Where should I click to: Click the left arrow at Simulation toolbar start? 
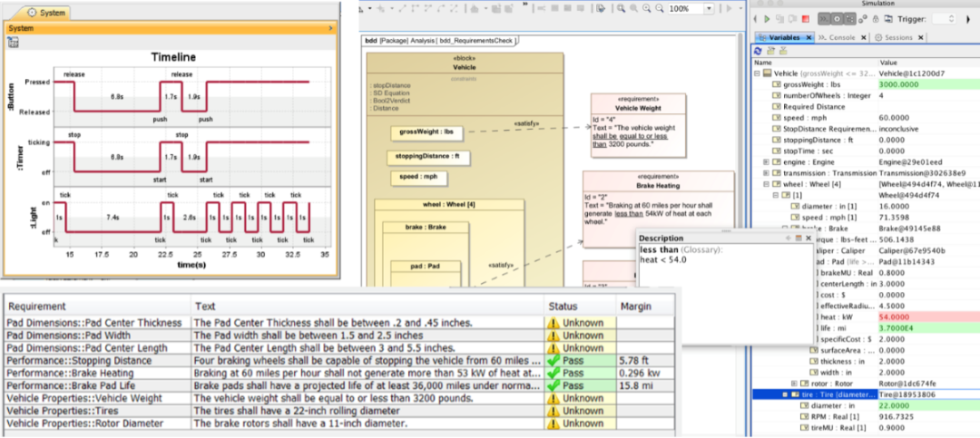(x=755, y=19)
